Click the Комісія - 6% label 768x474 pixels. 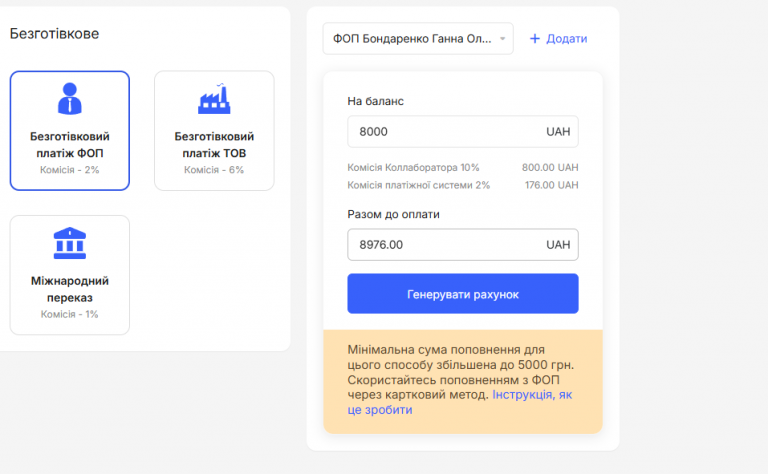(214, 170)
